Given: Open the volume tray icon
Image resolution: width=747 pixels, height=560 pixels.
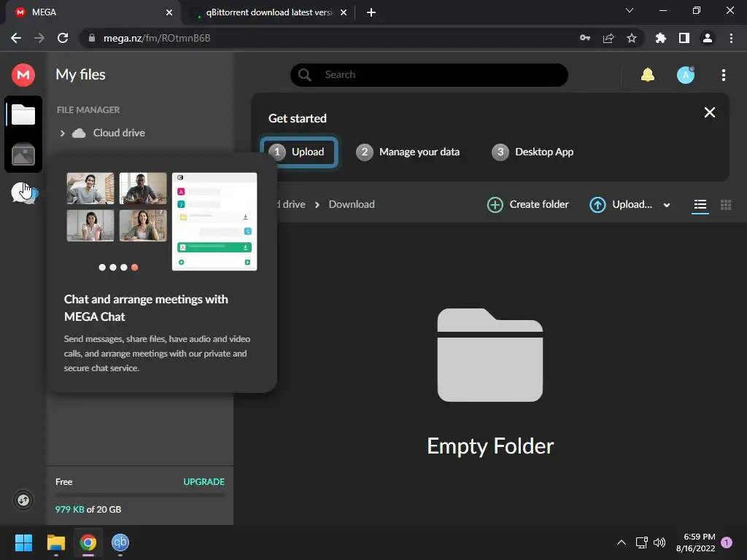Looking at the screenshot, I should pos(659,542).
